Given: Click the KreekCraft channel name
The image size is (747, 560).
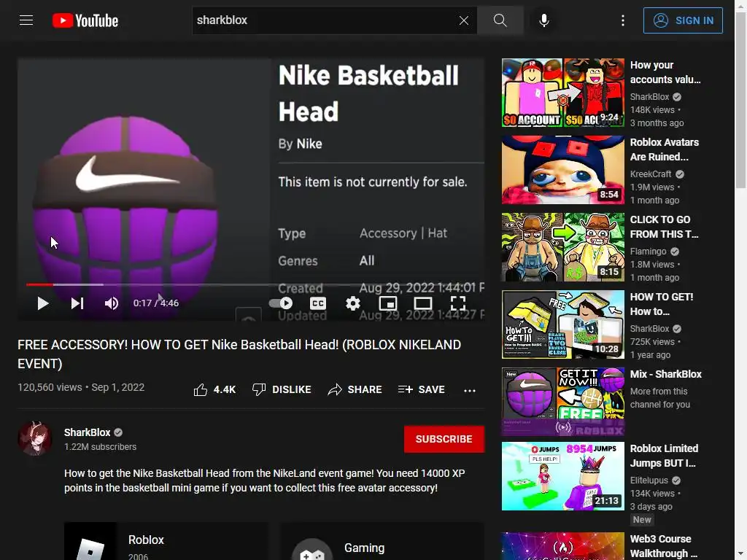Looking at the screenshot, I should coord(650,174).
